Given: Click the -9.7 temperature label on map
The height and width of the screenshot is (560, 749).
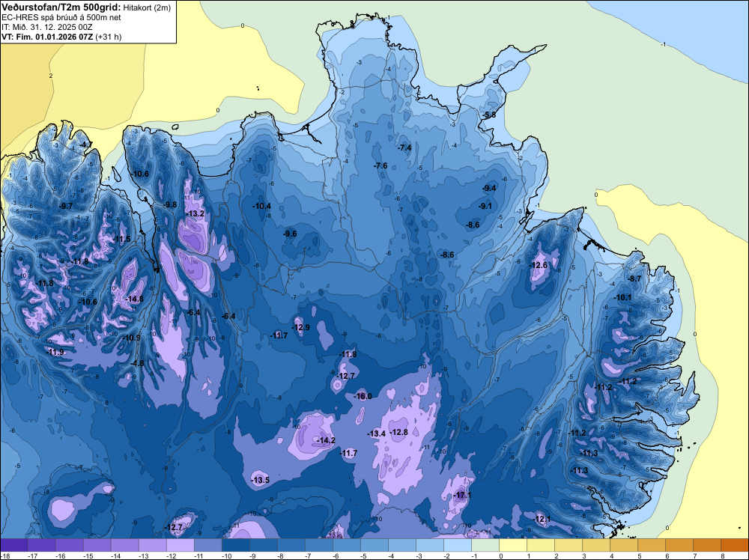Looking at the screenshot, I should coord(65,206).
